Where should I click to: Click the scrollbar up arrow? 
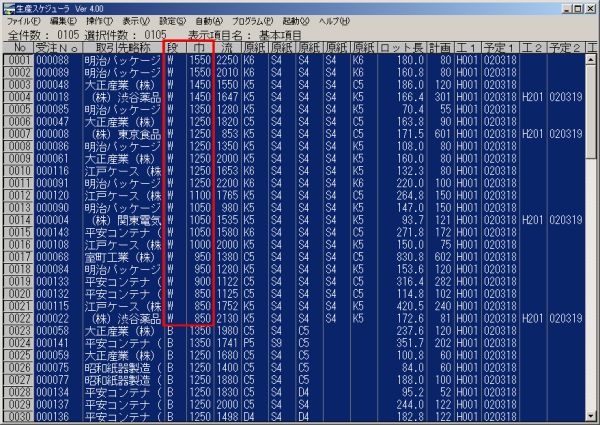591,59
